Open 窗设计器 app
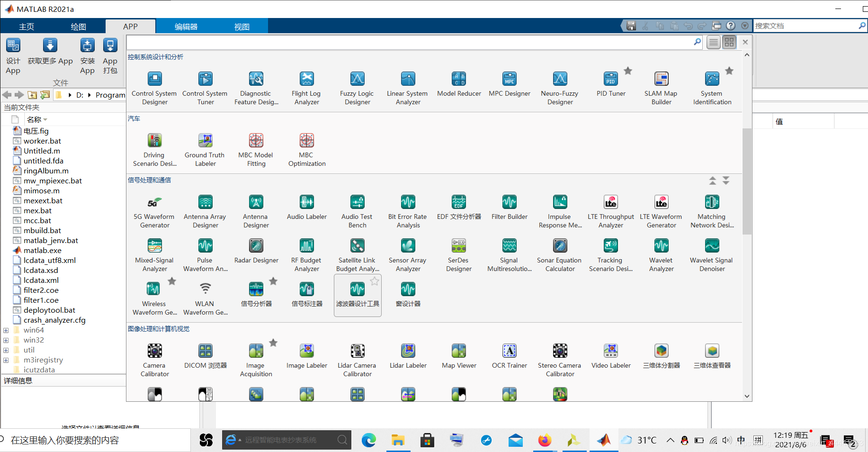 pos(408,295)
